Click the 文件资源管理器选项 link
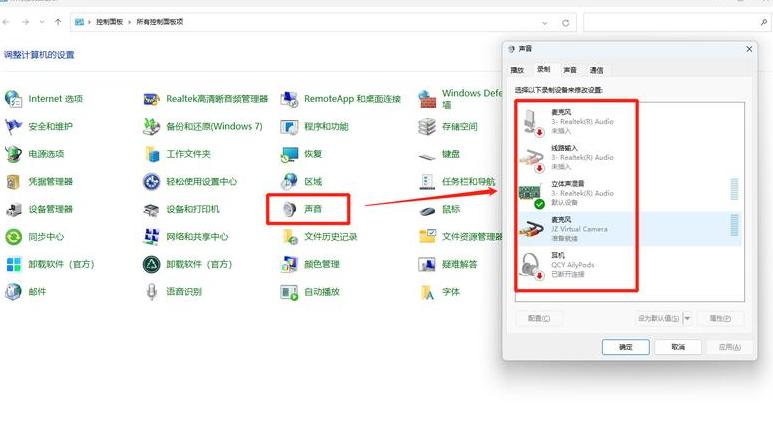Viewport: 773px width, 440px height. click(472, 237)
